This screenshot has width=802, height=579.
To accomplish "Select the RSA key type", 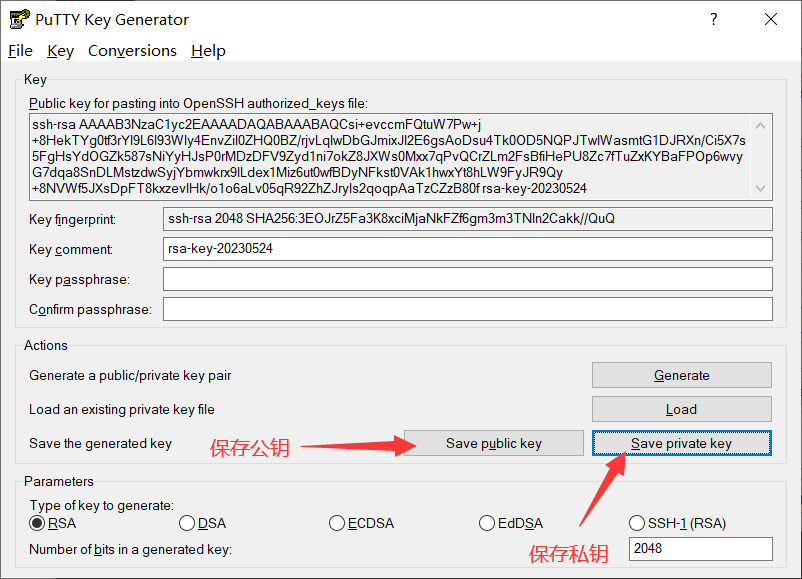I will pyautogui.click(x=38, y=523).
